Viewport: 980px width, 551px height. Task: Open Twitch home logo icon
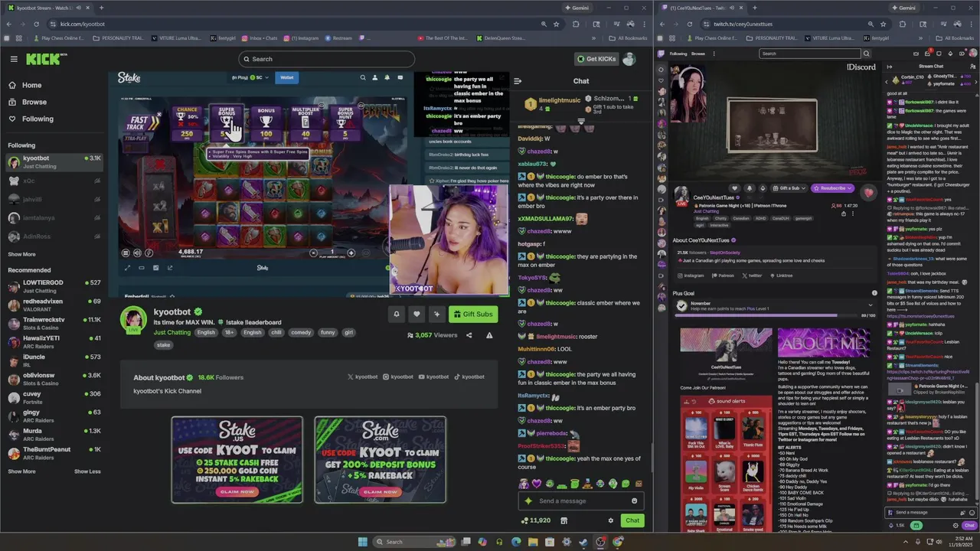(661, 54)
